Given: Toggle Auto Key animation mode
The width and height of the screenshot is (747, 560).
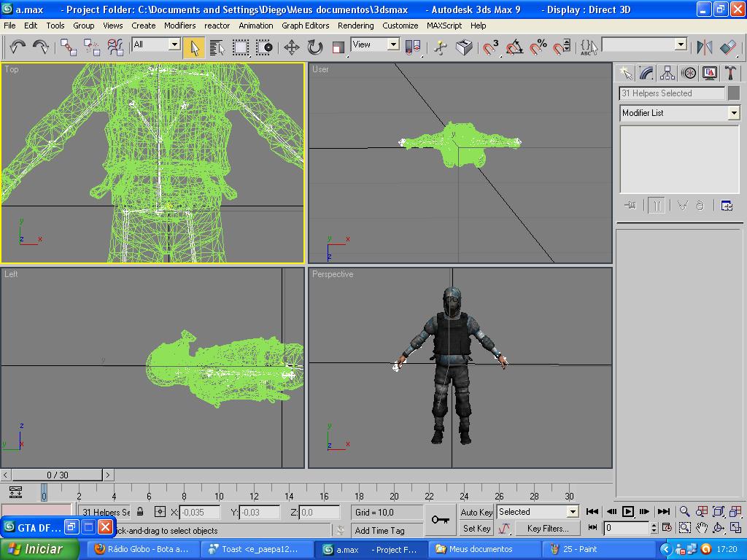Looking at the screenshot, I should click(476, 512).
